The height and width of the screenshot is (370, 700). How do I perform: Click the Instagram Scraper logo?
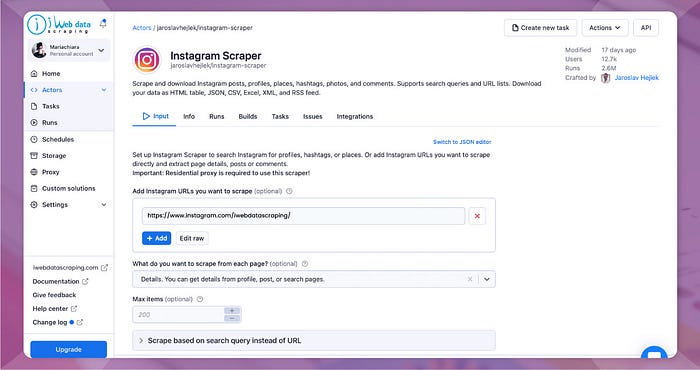tap(147, 60)
